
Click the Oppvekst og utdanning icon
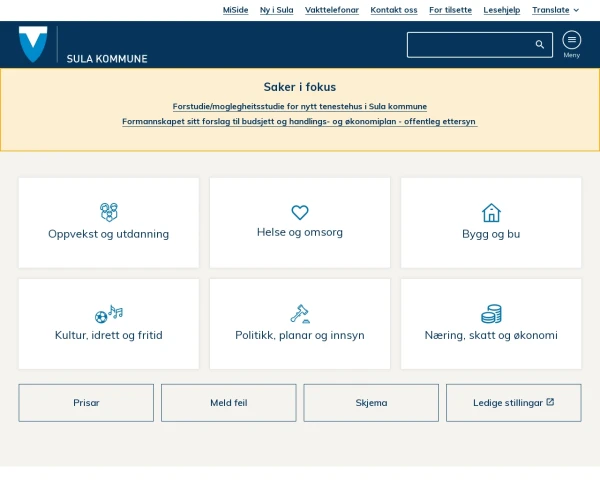point(108,212)
